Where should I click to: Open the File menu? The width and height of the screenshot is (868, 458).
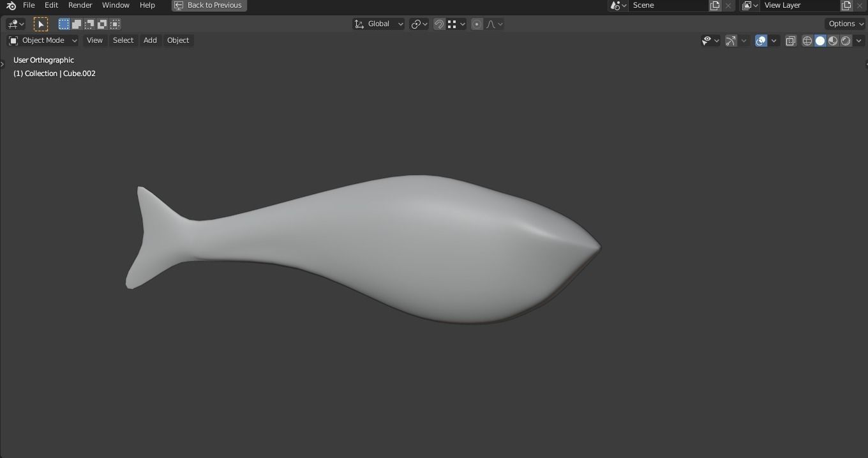(29, 5)
